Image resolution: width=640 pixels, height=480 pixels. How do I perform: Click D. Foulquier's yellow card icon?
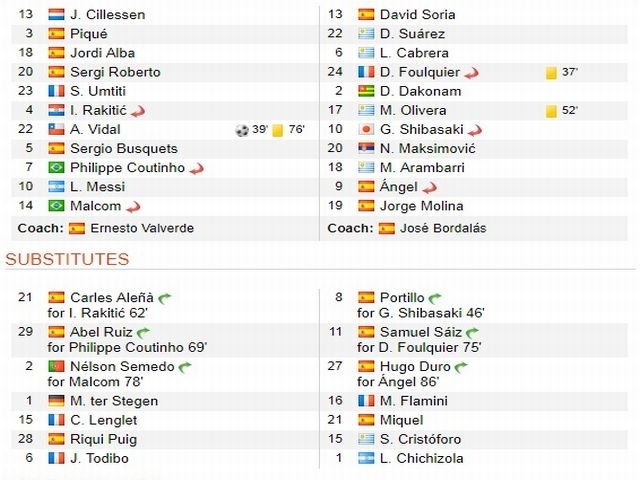point(551,73)
